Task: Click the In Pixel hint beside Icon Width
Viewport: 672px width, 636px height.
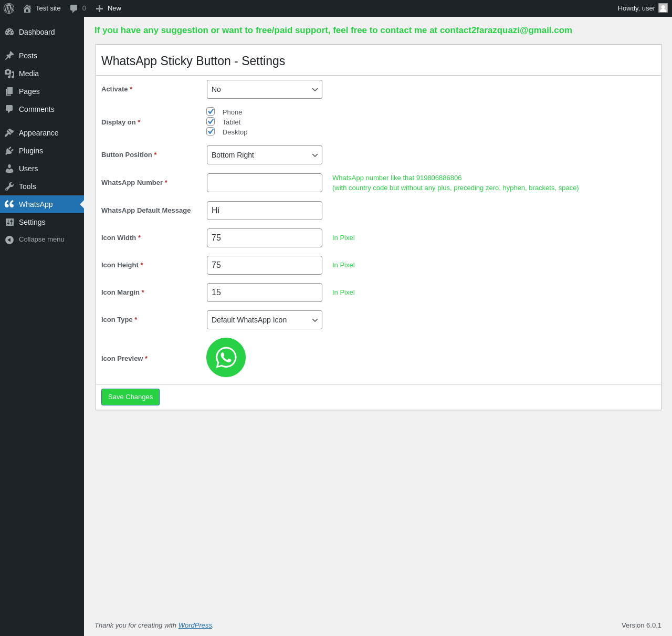Action: [343, 238]
